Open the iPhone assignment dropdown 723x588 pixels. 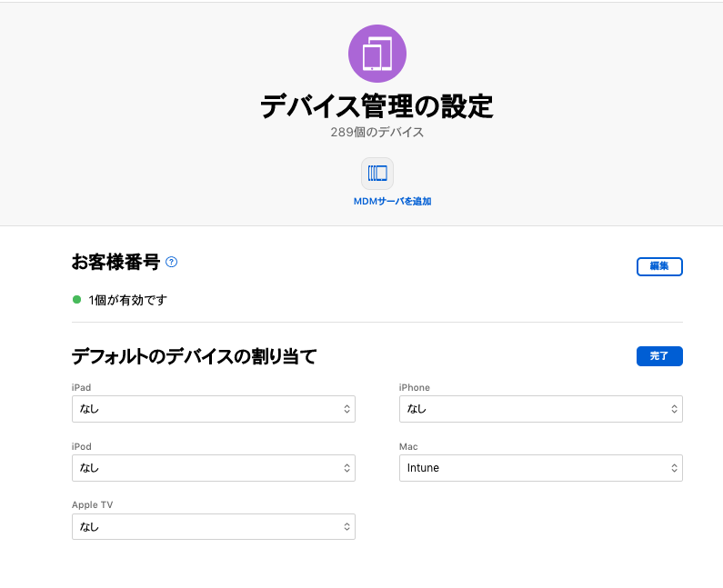coord(541,409)
